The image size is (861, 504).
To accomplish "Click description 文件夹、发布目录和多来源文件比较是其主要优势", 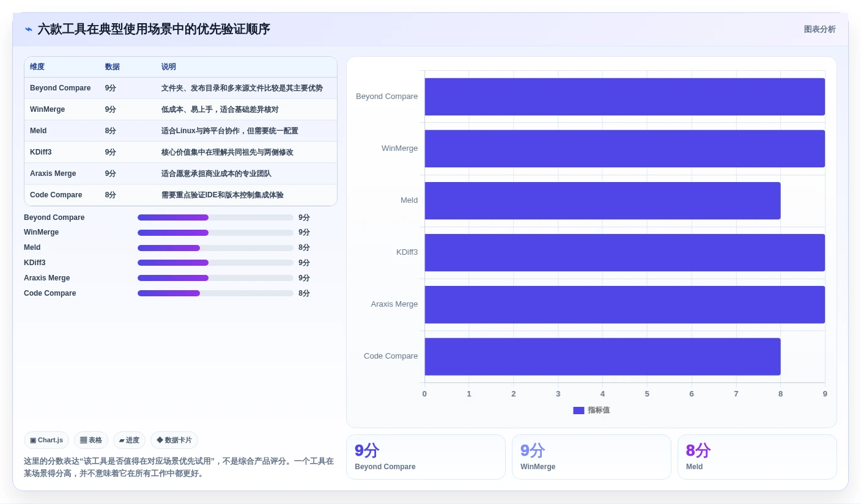I will coord(242,88).
